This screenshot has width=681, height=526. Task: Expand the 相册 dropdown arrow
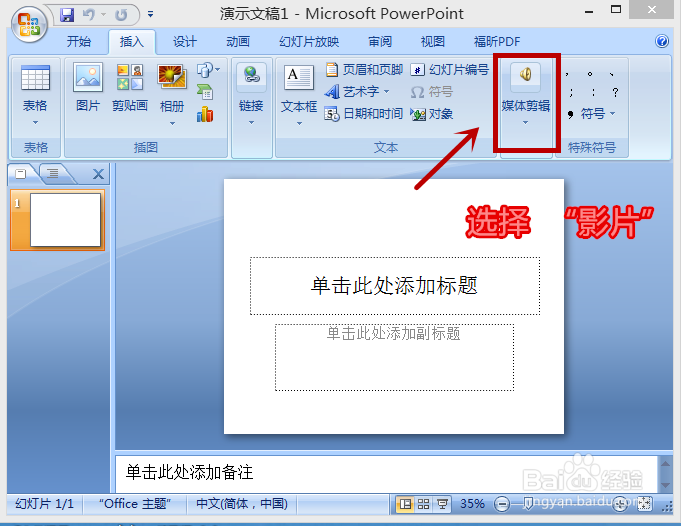(172, 124)
